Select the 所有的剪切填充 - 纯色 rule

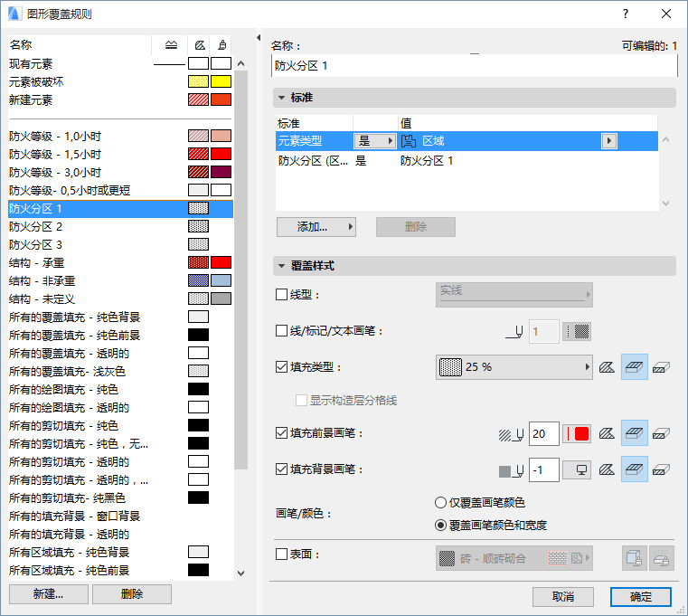(120, 425)
